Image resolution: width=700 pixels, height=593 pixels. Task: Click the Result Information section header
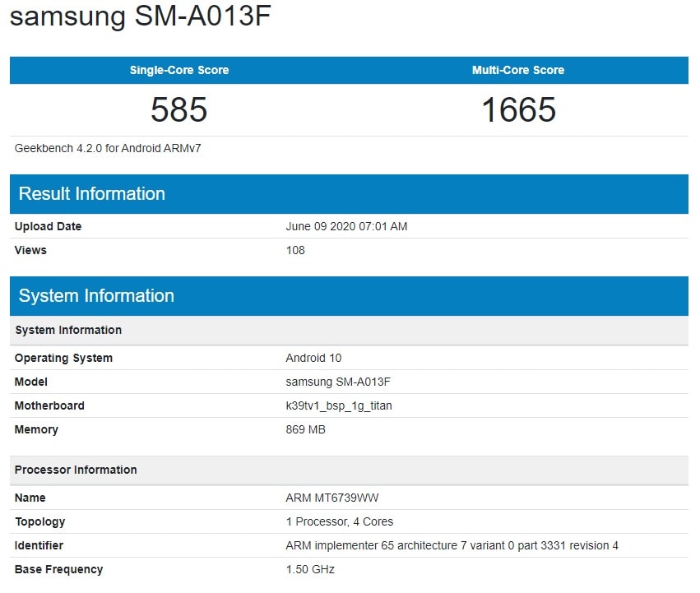(91, 193)
